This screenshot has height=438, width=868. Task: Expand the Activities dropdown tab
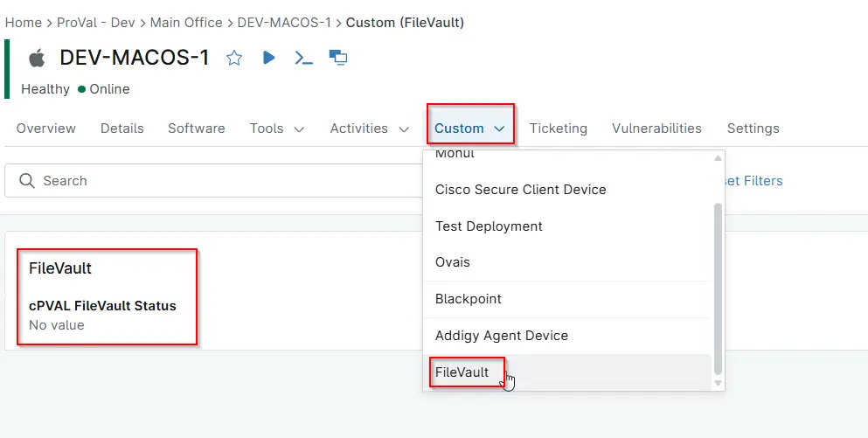click(369, 129)
